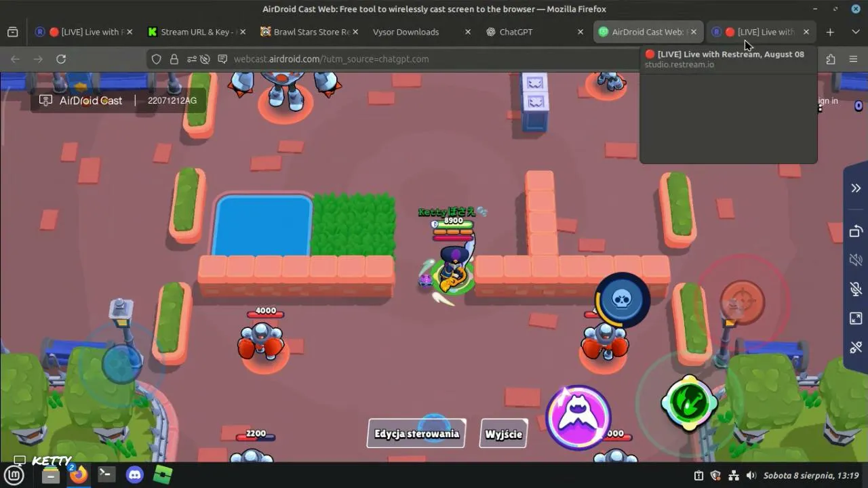
Task: Reload the current page
Action: point(61,59)
